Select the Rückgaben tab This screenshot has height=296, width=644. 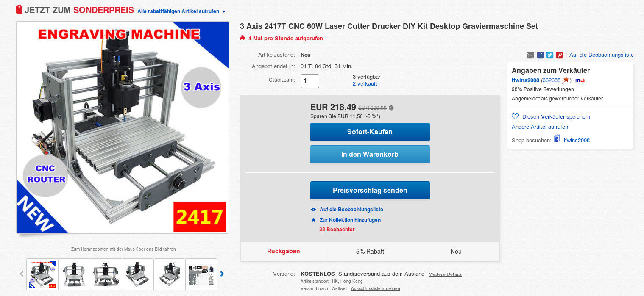(x=284, y=251)
